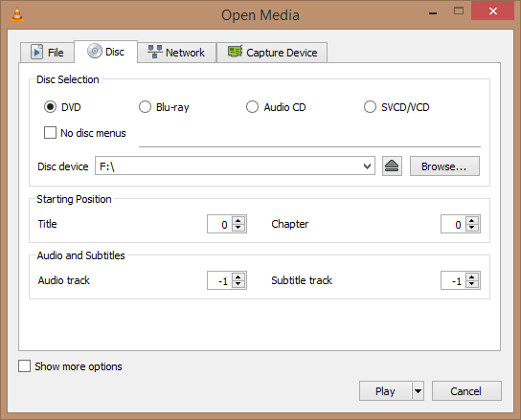
Task: Click the Network tab computers icon
Action: [x=155, y=52]
